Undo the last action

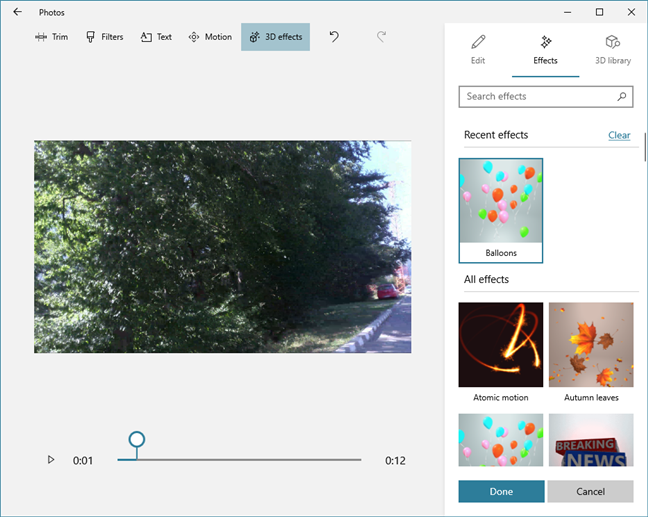[334, 37]
